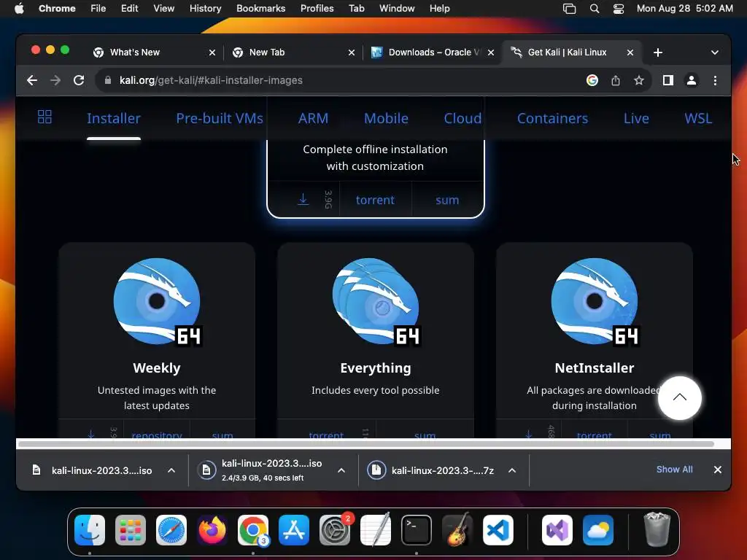The image size is (747, 560).
Task: Switch to Downloads – Oracle tab
Action: click(x=433, y=52)
